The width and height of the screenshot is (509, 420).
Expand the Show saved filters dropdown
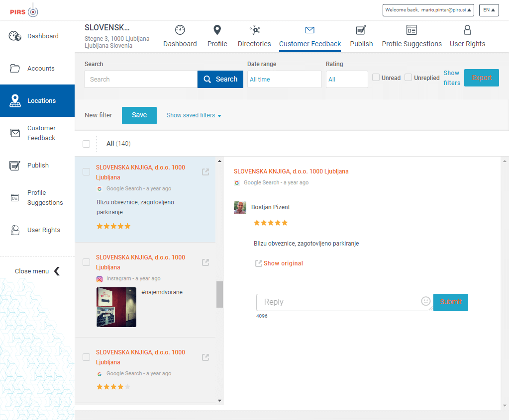click(194, 115)
